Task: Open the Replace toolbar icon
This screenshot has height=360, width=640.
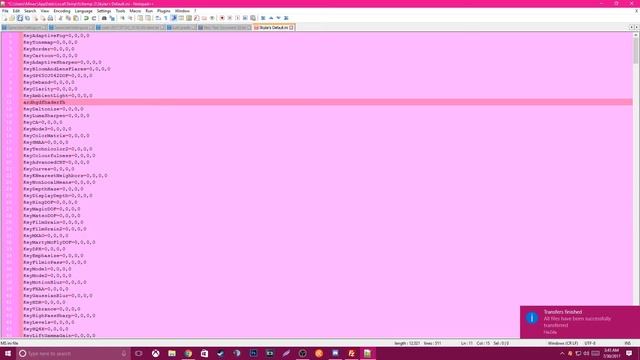Action: tap(112, 18)
